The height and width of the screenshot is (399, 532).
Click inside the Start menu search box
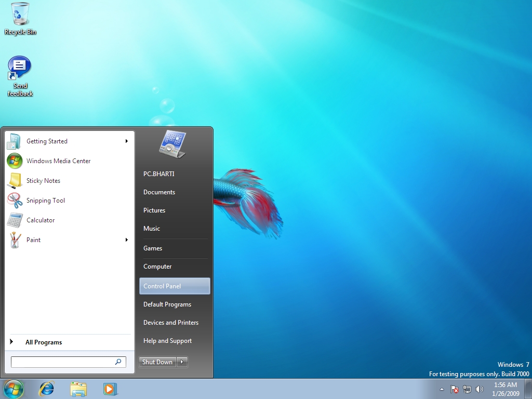click(x=65, y=362)
